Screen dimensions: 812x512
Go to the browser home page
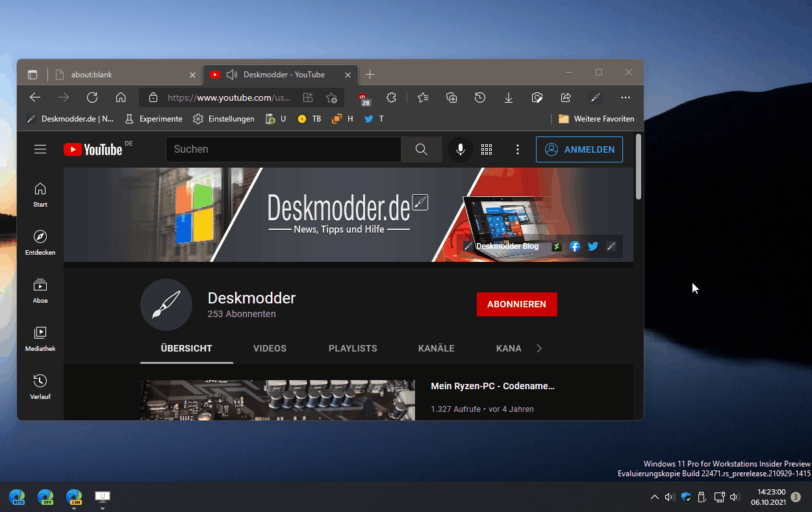[121, 97]
